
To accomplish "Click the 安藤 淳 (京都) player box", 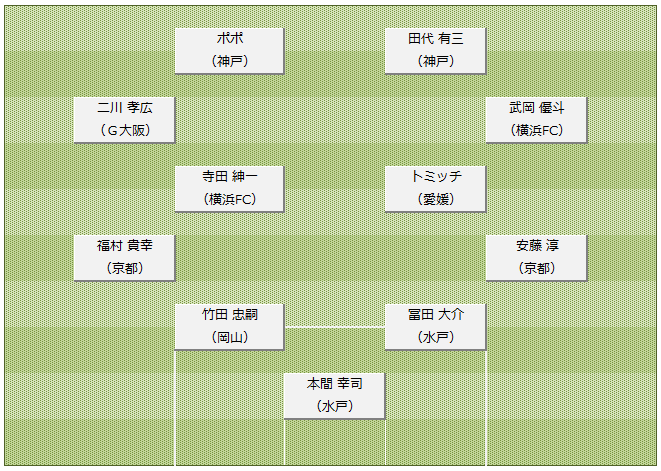I will tap(536, 258).
